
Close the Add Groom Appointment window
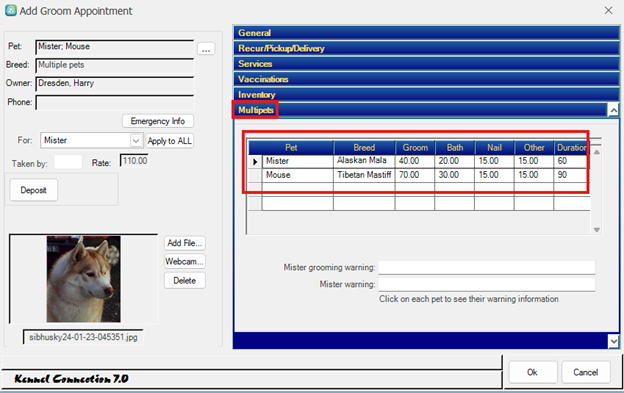tap(608, 10)
